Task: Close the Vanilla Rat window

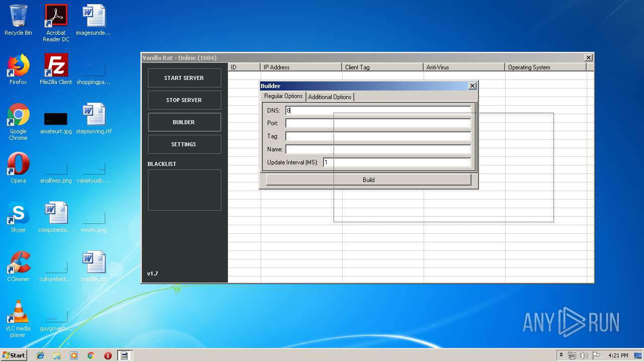Action: [588, 58]
